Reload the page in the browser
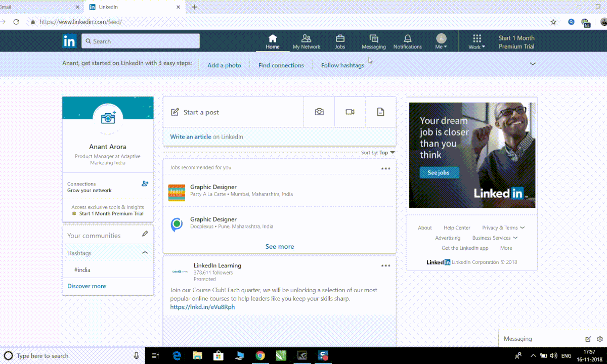 pos(16,22)
